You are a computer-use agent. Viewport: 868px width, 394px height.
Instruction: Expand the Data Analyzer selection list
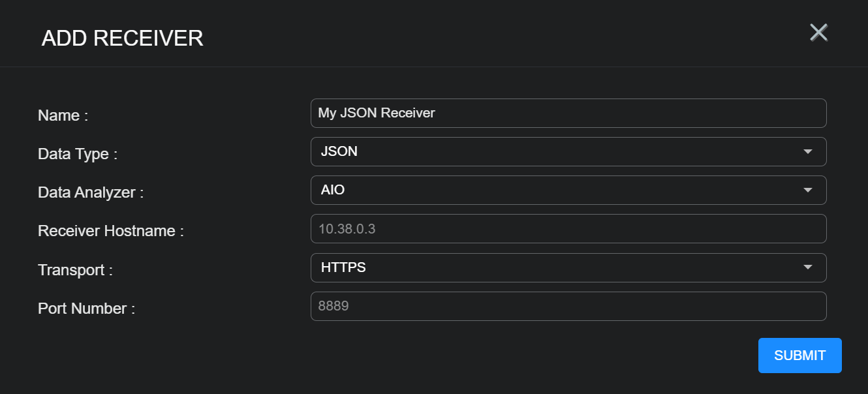[568, 190]
